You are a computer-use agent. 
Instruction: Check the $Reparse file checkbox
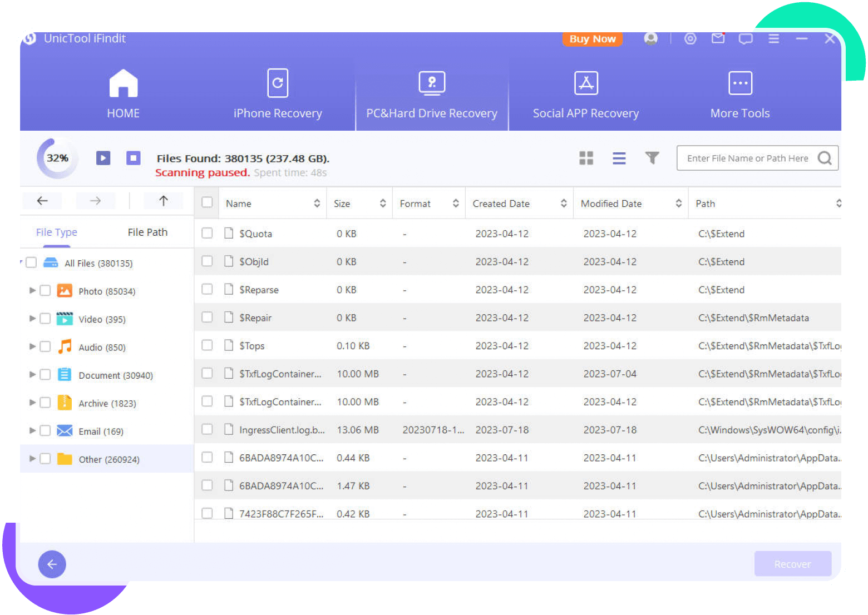pos(207,289)
